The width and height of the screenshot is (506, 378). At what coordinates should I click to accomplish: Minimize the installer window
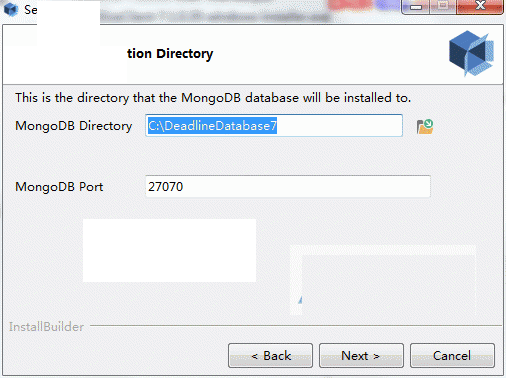[x=416, y=7]
